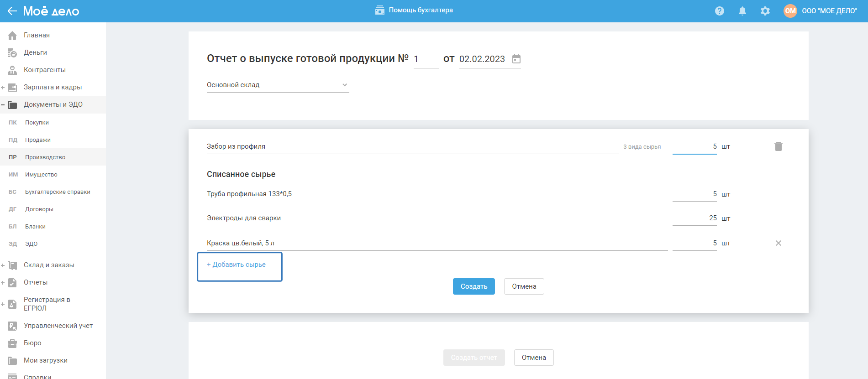
Task: Click the Деньги sidebar icon
Action: (12, 52)
